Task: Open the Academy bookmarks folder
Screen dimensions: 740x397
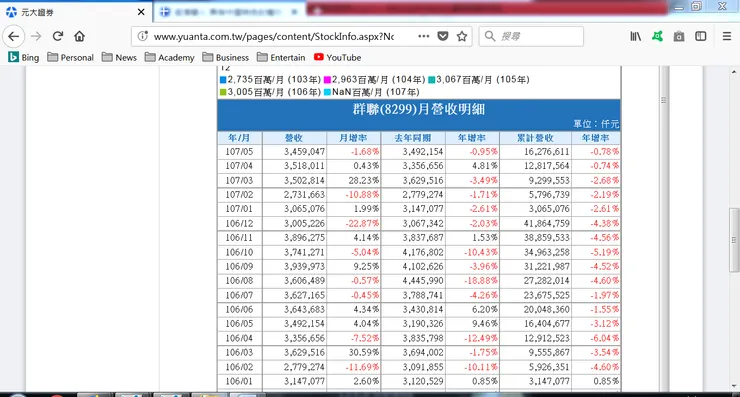Action: click(x=170, y=58)
